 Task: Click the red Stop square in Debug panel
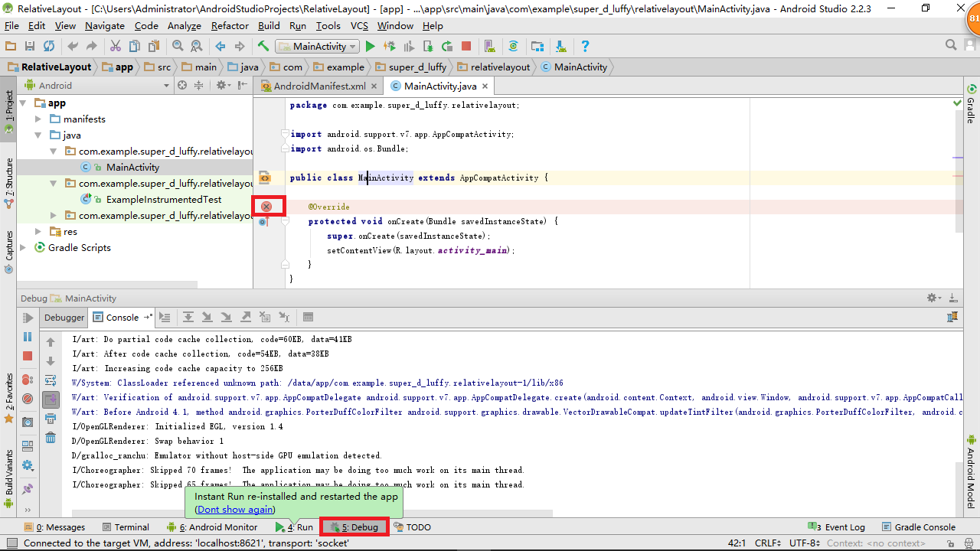[28, 356]
